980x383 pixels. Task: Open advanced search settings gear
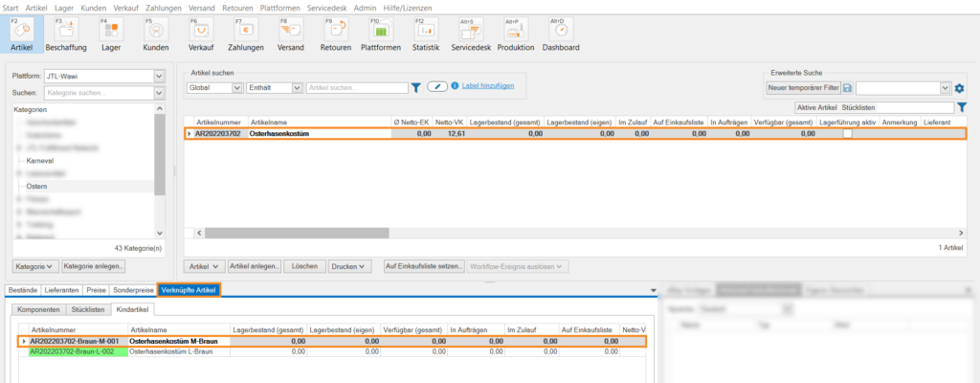[960, 88]
